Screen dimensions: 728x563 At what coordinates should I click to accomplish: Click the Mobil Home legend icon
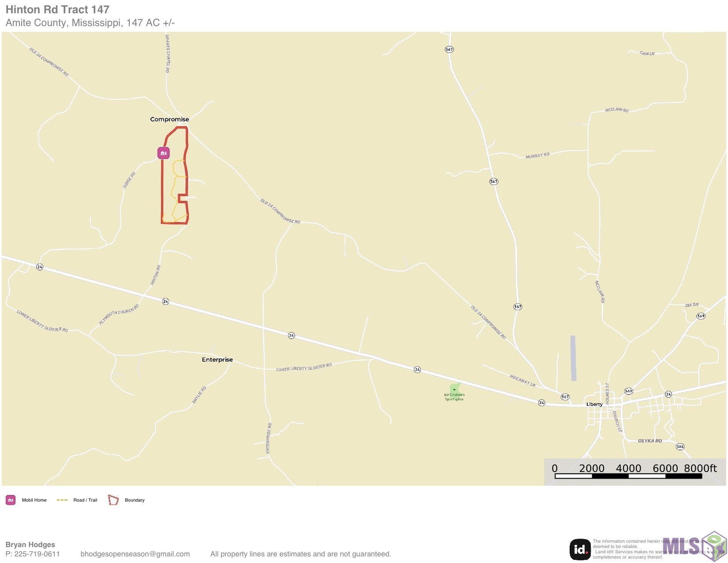pyautogui.click(x=11, y=500)
